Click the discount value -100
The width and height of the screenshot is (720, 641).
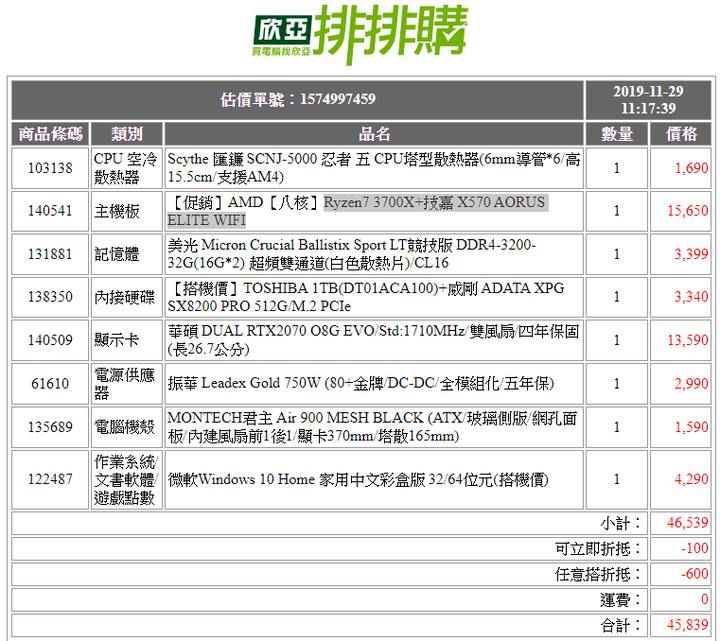coord(695,548)
